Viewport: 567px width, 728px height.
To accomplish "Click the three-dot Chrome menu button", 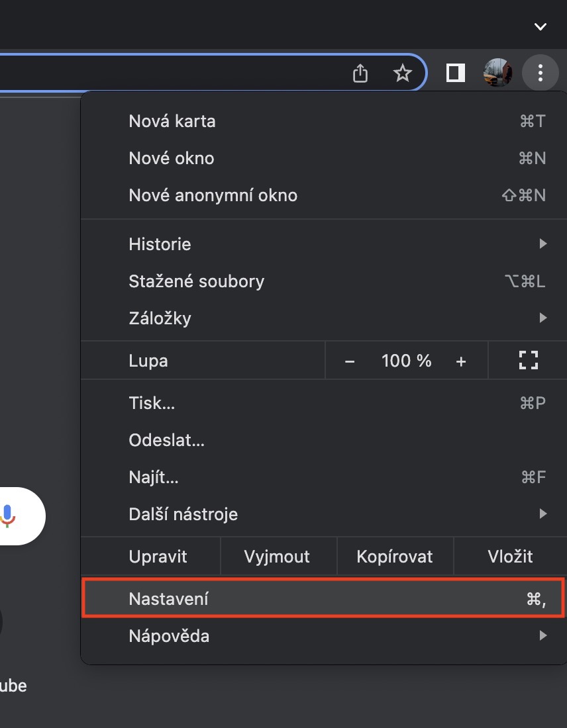I will coord(541,73).
